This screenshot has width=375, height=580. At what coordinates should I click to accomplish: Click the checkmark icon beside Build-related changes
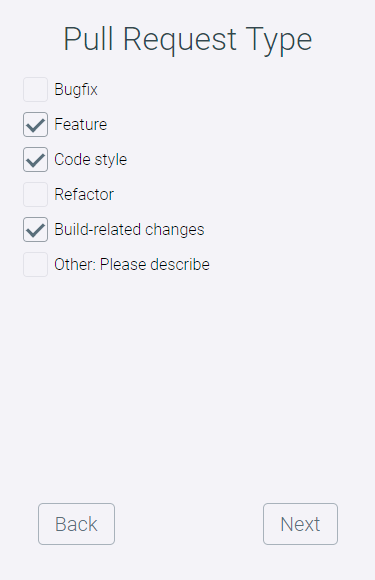(x=36, y=230)
